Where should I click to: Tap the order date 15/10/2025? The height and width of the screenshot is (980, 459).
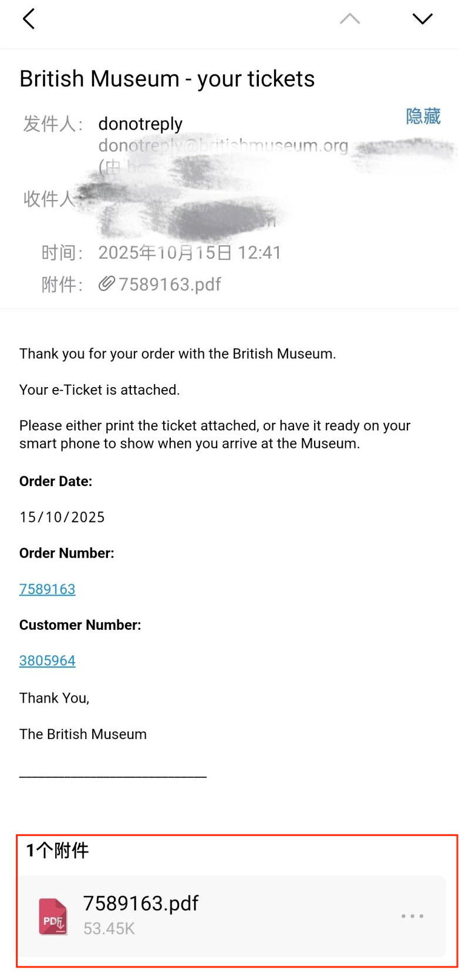tap(62, 517)
